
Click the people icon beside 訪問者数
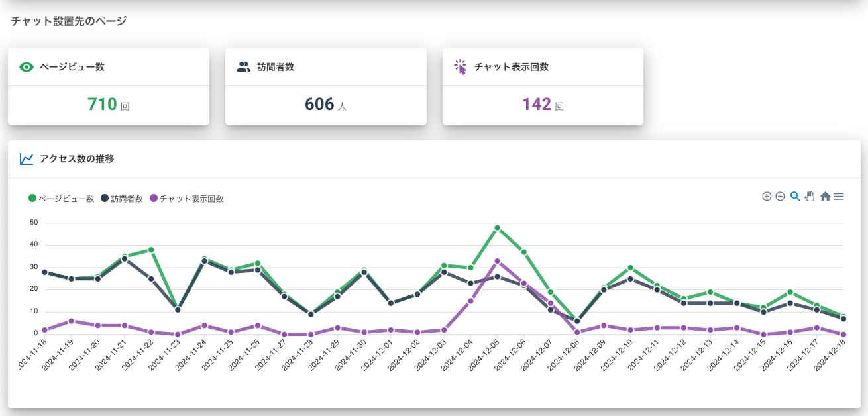point(244,67)
